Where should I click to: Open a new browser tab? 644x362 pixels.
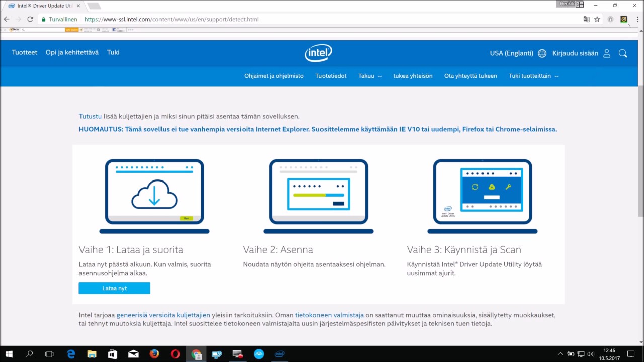(x=94, y=6)
